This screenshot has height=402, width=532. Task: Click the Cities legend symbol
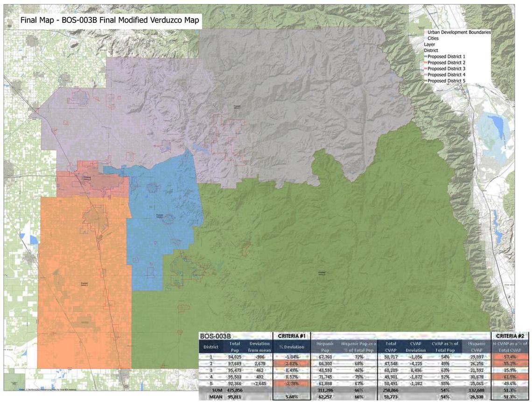pos(426,38)
